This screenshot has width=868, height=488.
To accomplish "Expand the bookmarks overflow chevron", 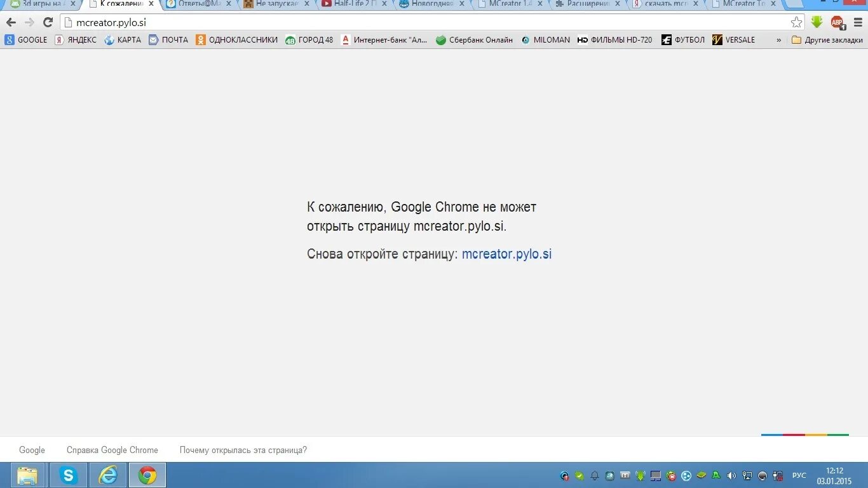I will pyautogui.click(x=779, y=39).
